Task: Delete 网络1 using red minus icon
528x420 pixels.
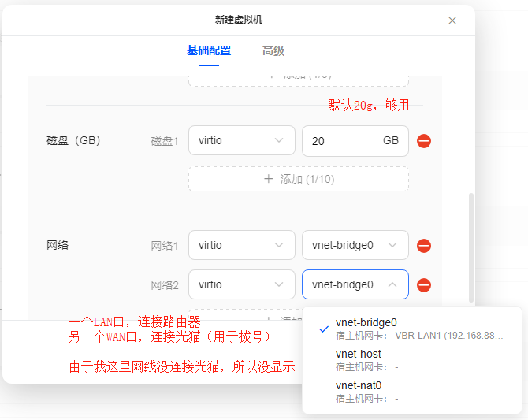Action: pyautogui.click(x=424, y=246)
